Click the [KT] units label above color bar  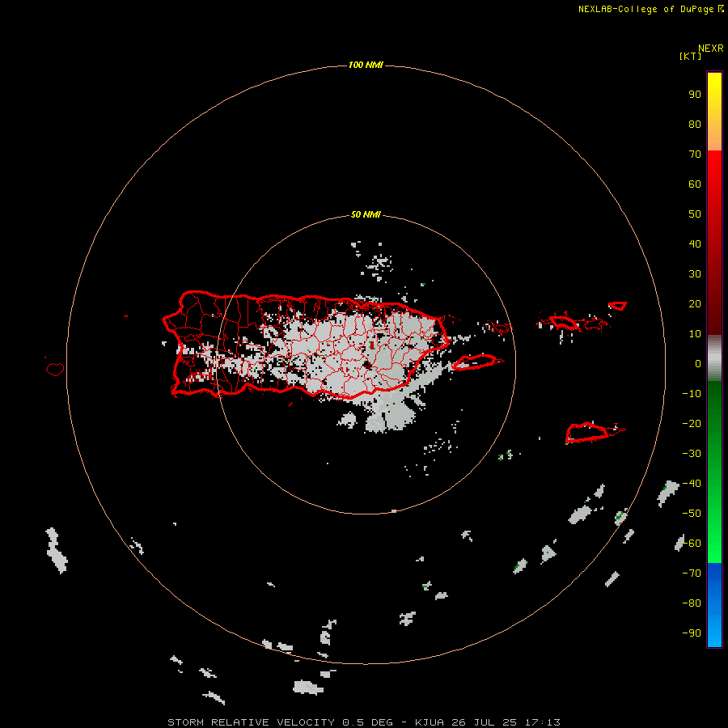pos(690,56)
